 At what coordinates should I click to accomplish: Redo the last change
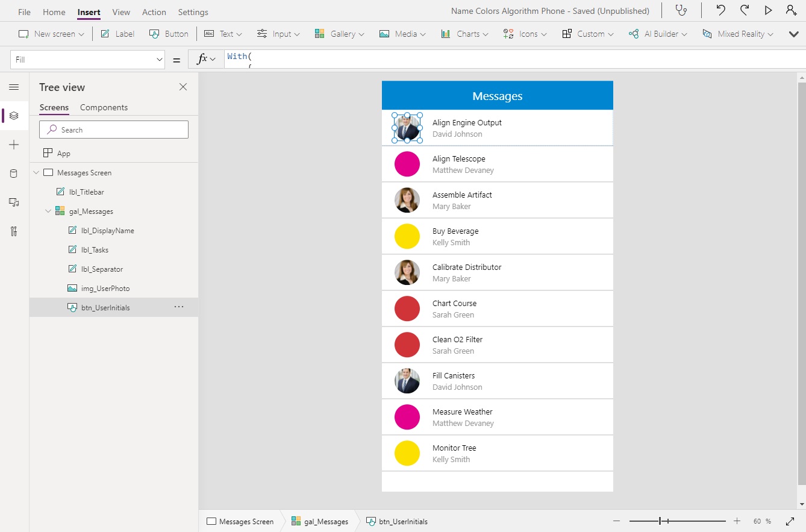(x=745, y=10)
